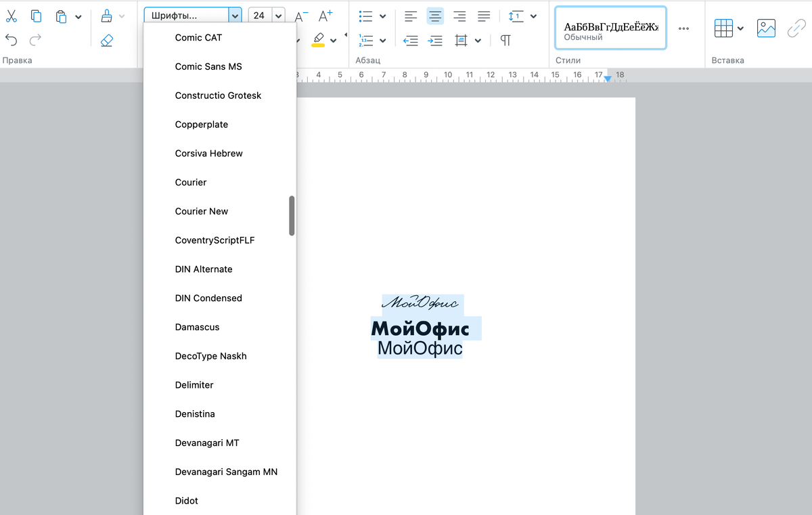Click the Clear formatting eraser icon

click(x=106, y=41)
